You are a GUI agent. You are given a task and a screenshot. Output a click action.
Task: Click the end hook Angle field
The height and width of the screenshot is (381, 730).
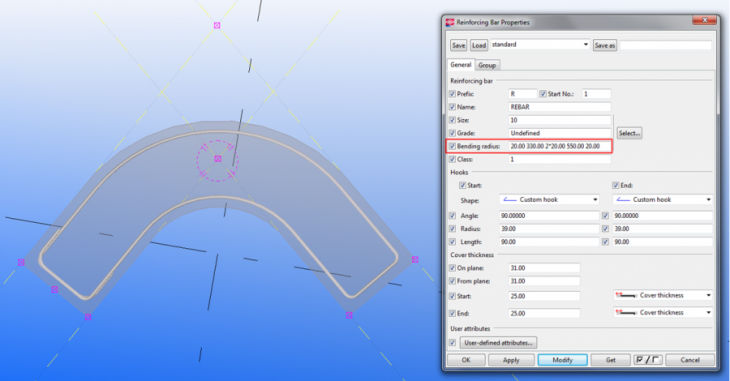pos(662,216)
